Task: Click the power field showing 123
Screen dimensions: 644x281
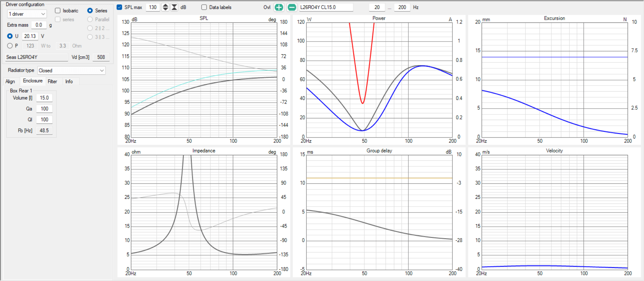Action: click(30, 46)
